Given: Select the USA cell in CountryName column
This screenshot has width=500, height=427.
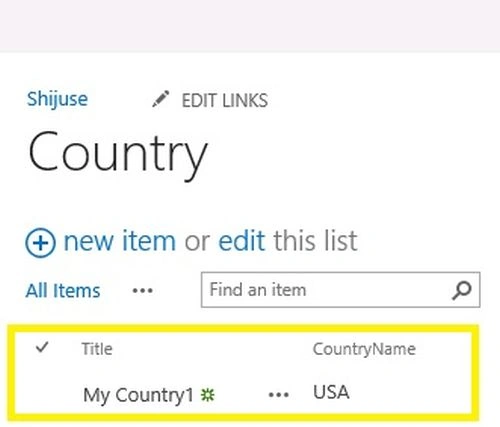Looking at the screenshot, I should pyautogui.click(x=331, y=392).
